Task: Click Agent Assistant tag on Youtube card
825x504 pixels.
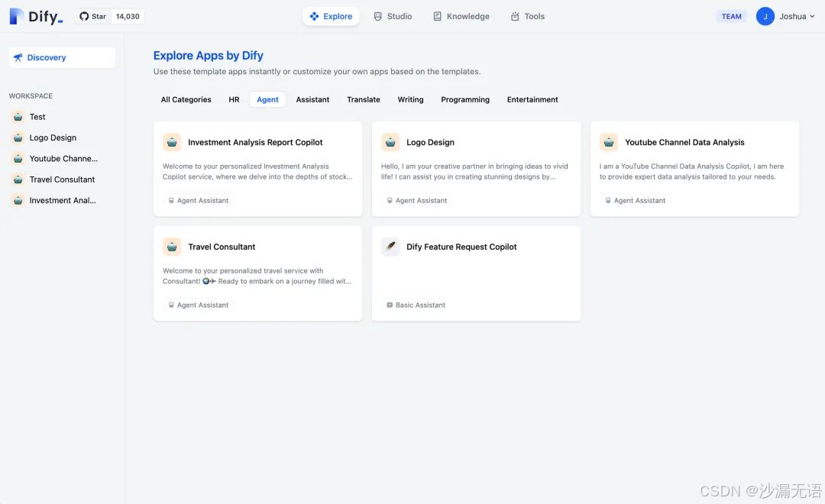Action: tap(635, 200)
